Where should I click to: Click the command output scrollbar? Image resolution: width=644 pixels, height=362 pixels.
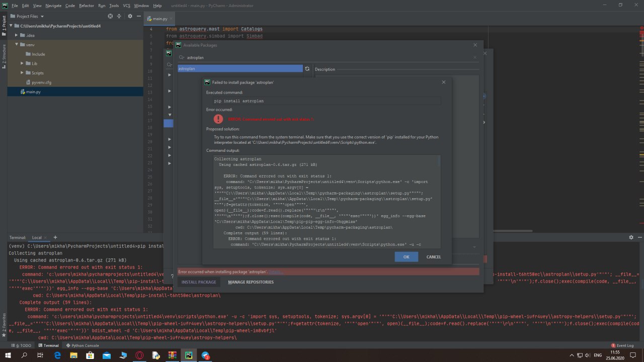click(439, 161)
